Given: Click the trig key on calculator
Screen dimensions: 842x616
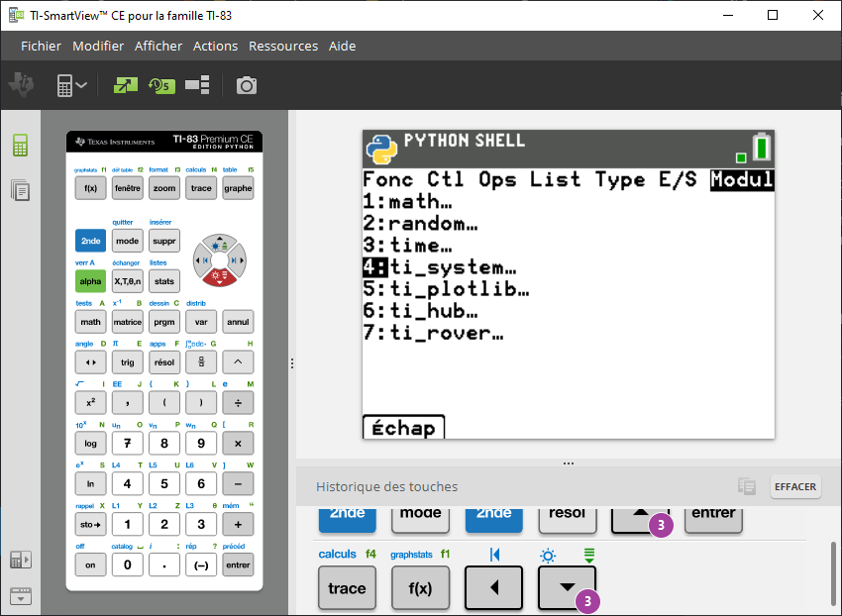Looking at the screenshot, I should (x=127, y=361).
